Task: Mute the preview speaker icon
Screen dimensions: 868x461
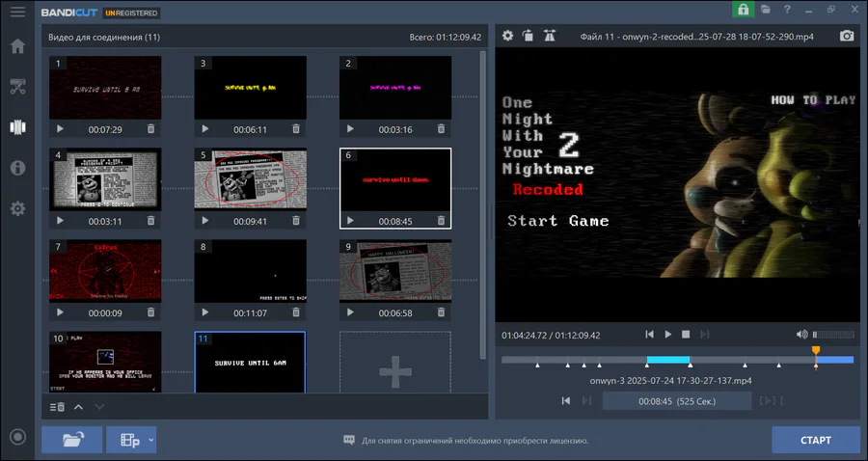Action: tap(802, 335)
